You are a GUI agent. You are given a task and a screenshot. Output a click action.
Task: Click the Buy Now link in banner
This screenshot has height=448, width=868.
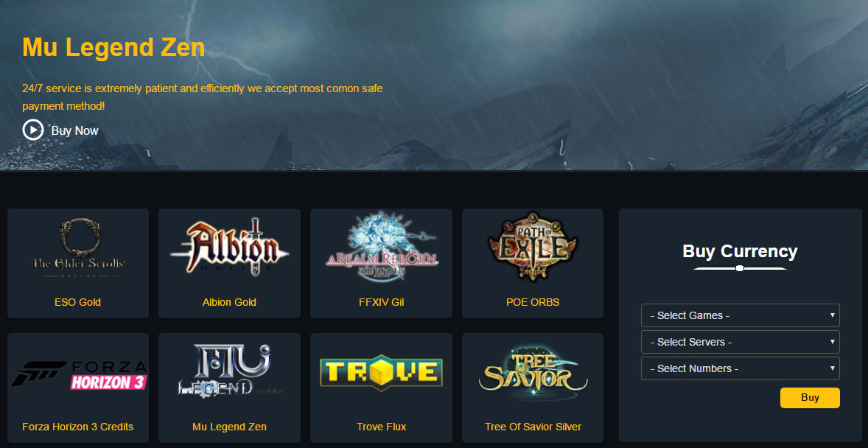click(74, 130)
